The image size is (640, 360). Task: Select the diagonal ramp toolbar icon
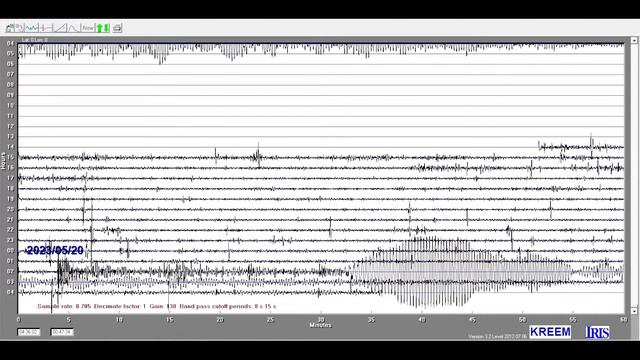[60, 28]
